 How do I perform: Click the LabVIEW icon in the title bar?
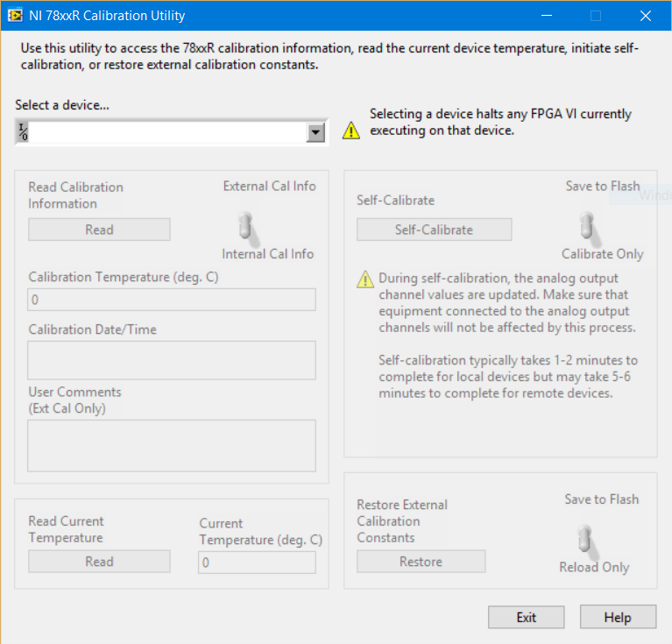pos(15,16)
